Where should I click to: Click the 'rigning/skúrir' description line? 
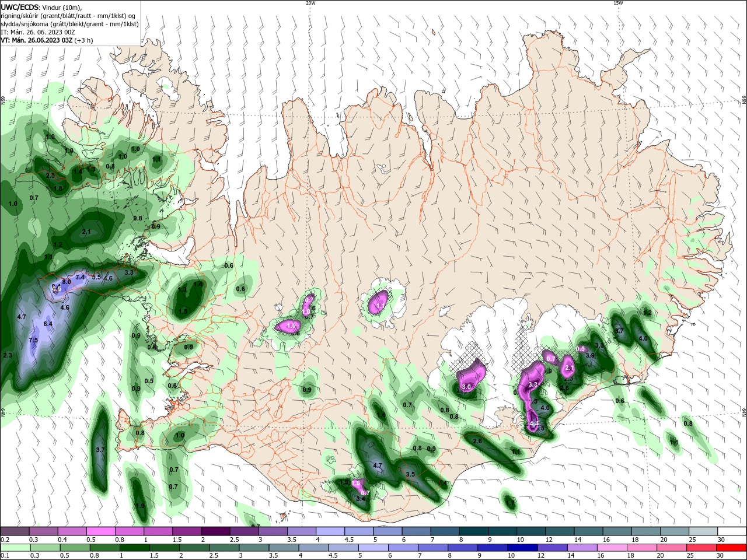68,16
